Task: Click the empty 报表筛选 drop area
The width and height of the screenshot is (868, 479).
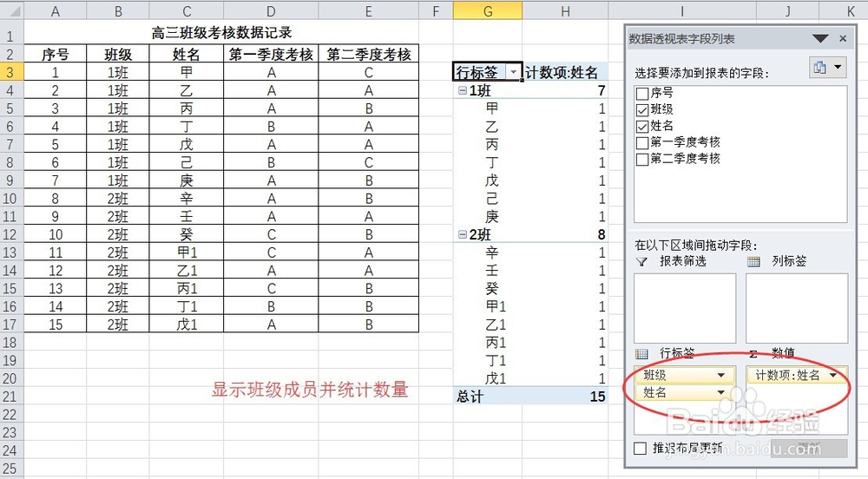Action: coord(685,307)
